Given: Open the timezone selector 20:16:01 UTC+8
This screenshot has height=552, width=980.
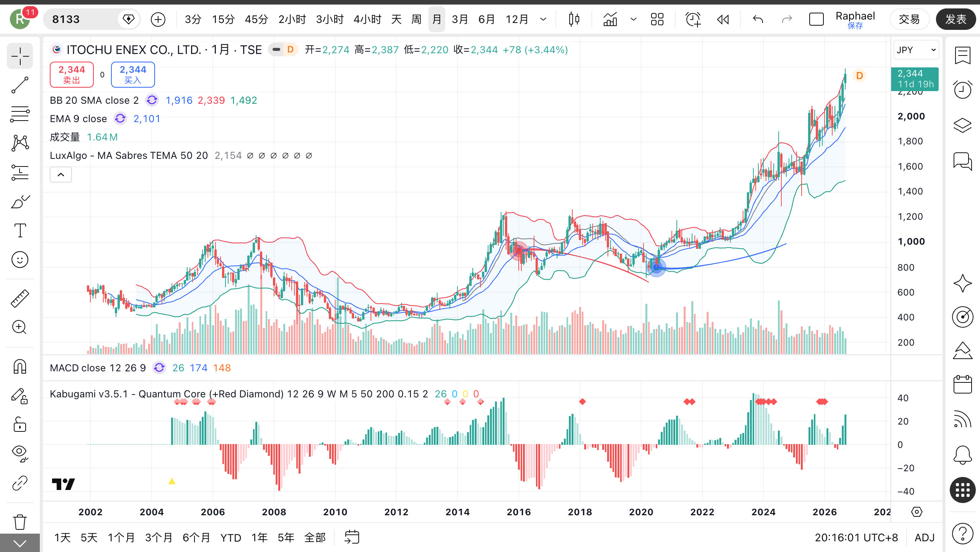Looking at the screenshot, I should click(856, 537).
